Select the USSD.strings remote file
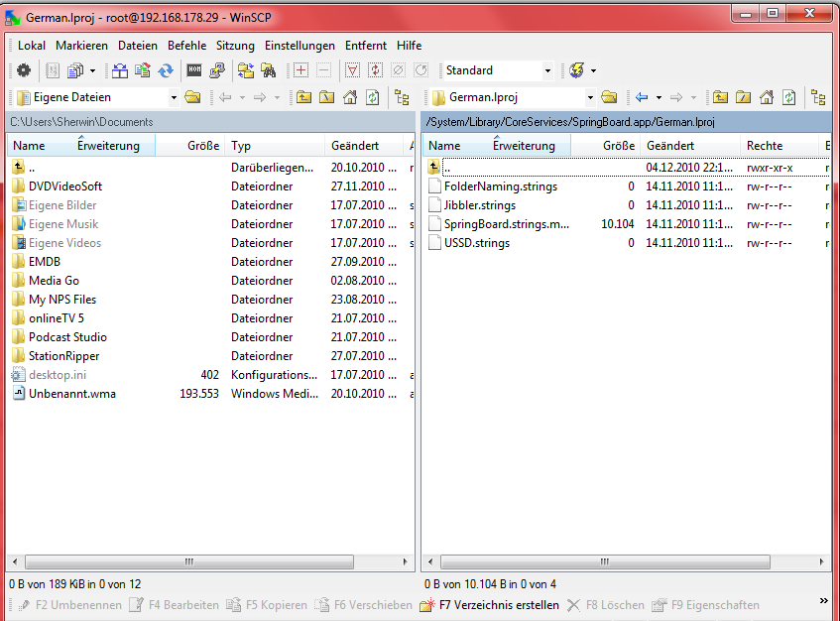The height and width of the screenshot is (621, 840). (x=477, y=243)
